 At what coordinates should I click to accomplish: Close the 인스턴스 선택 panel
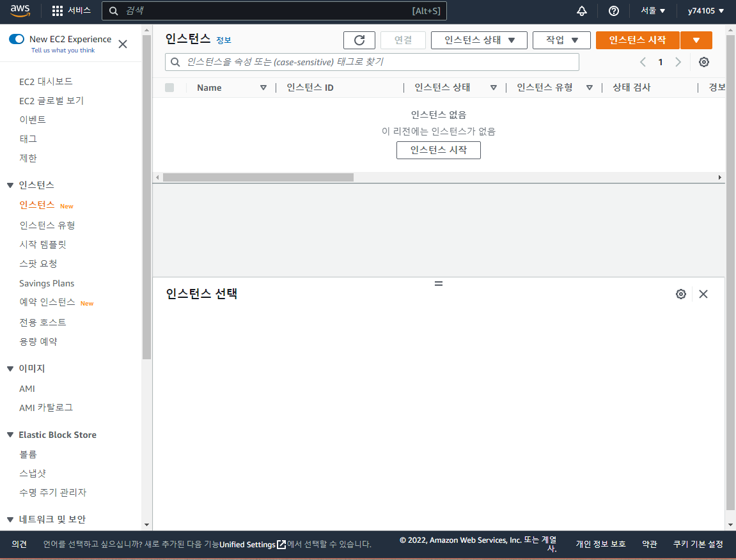703,294
